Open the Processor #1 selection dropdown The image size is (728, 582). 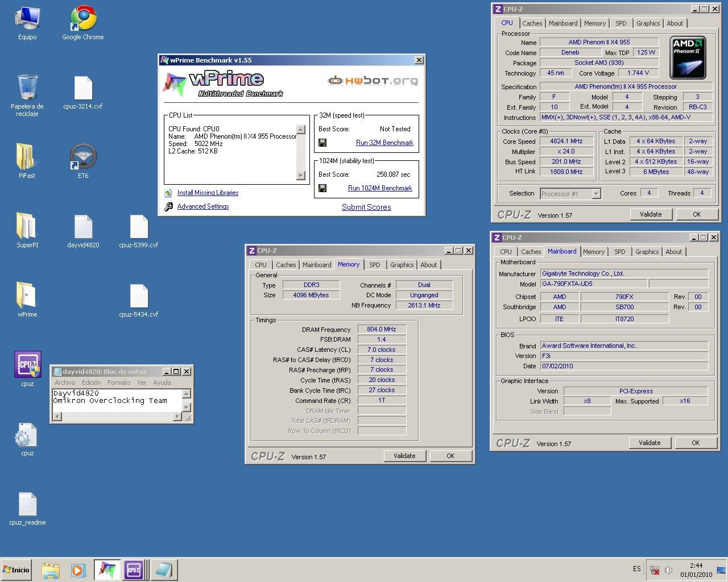tap(596, 194)
